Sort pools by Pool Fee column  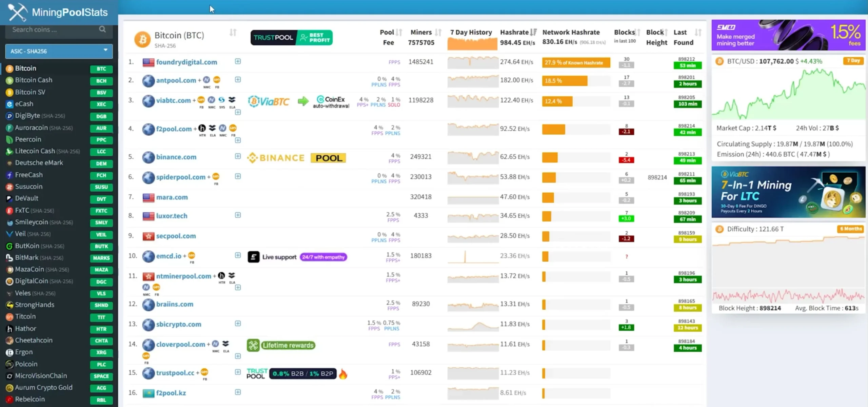[399, 33]
